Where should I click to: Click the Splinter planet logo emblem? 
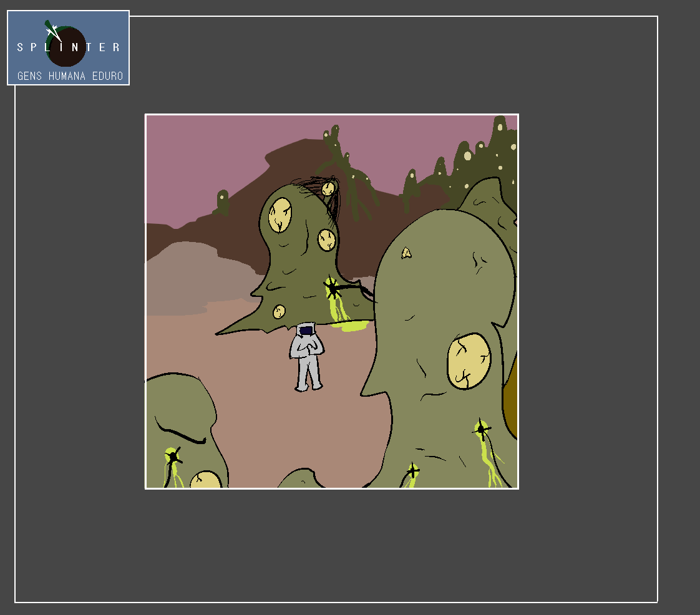click(65, 45)
